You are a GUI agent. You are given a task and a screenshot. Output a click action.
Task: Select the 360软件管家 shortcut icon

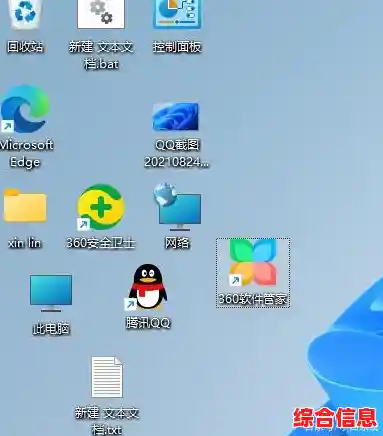(x=253, y=262)
